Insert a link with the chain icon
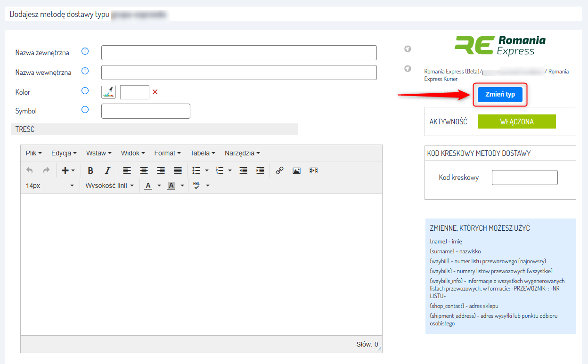This screenshot has width=588, height=364. [279, 170]
